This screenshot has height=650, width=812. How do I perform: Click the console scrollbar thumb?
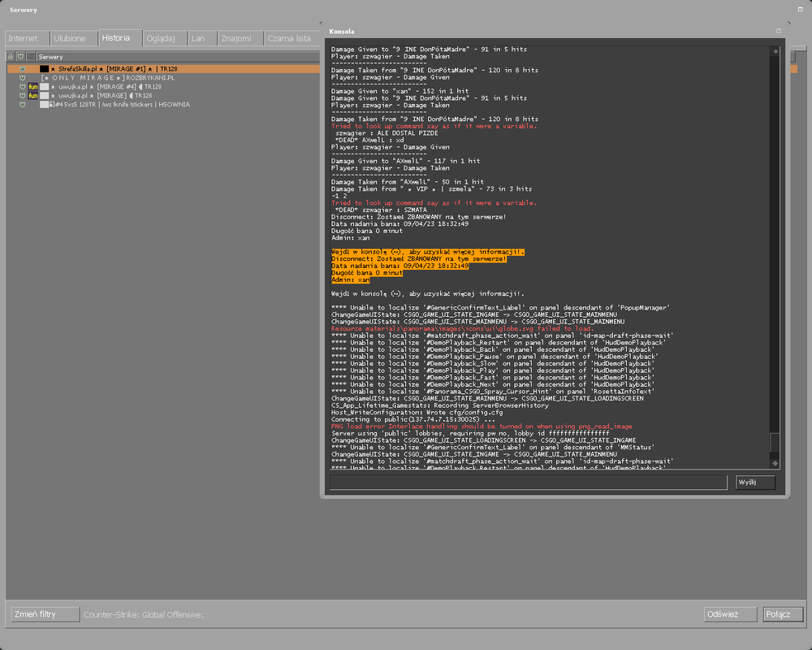point(775,442)
